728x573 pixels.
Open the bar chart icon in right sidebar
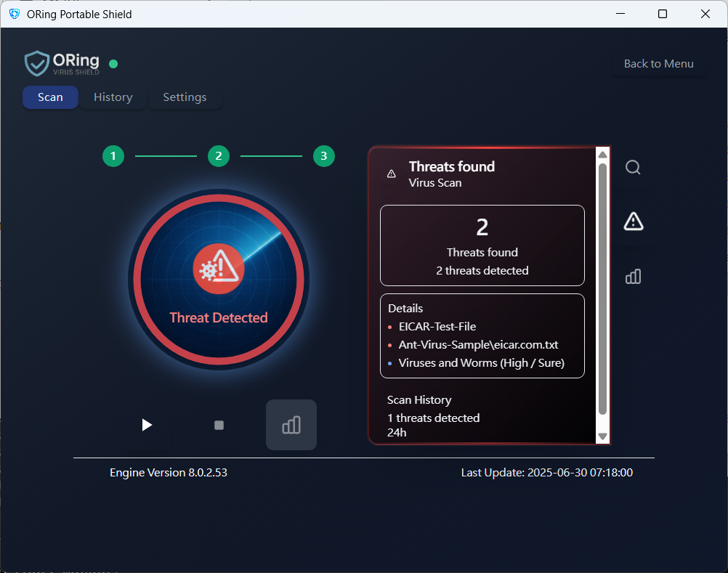coord(633,277)
